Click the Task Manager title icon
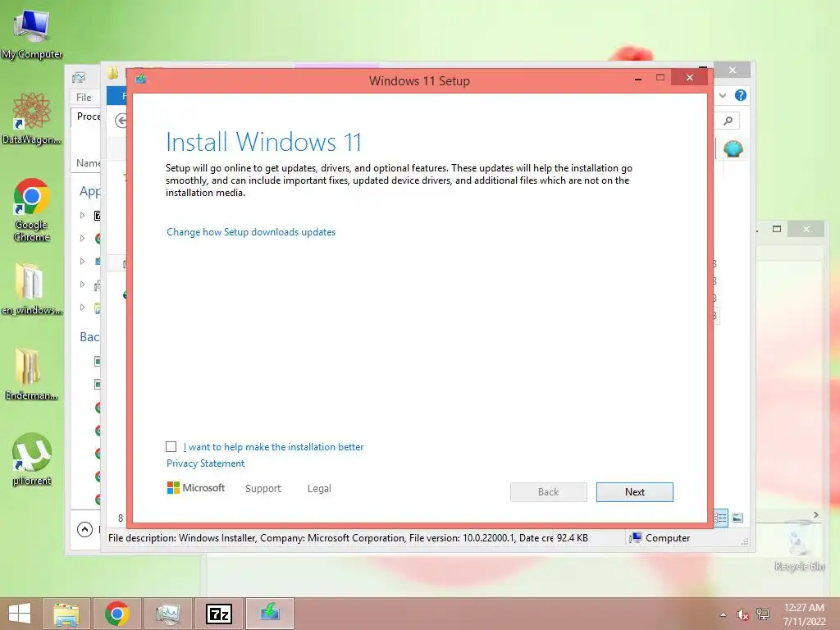Screen dimensions: 840x630 click(x=79, y=78)
